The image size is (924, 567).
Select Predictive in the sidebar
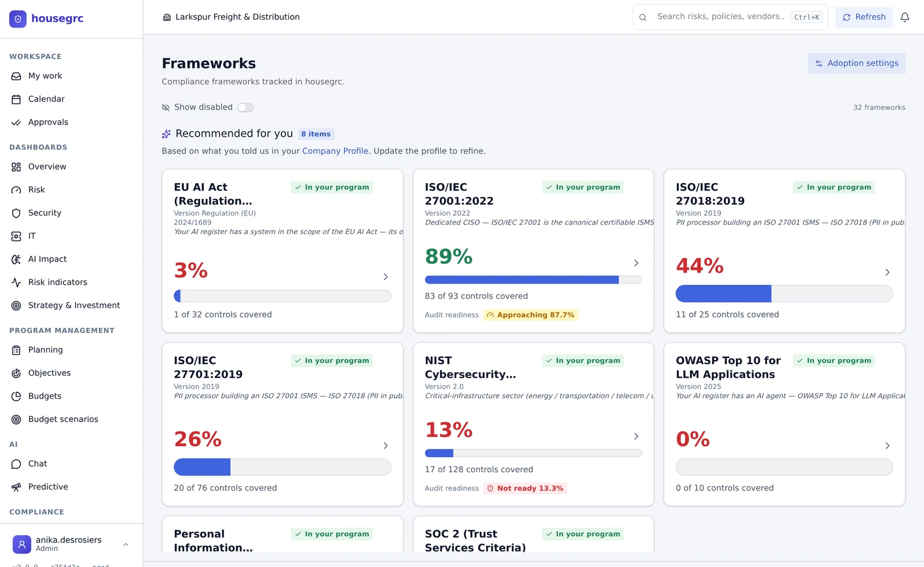coord(71,487)
